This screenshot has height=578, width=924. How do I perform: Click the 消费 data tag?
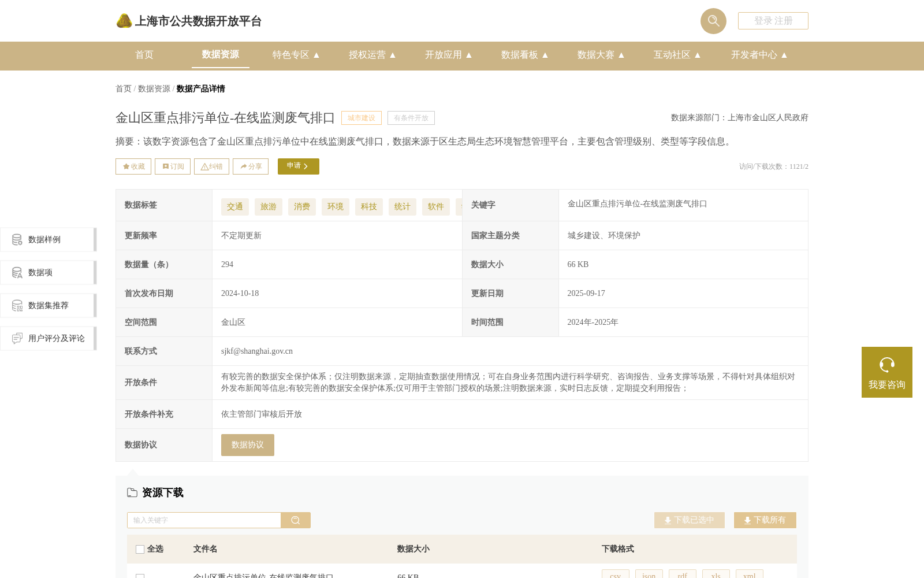click(302, 207)
